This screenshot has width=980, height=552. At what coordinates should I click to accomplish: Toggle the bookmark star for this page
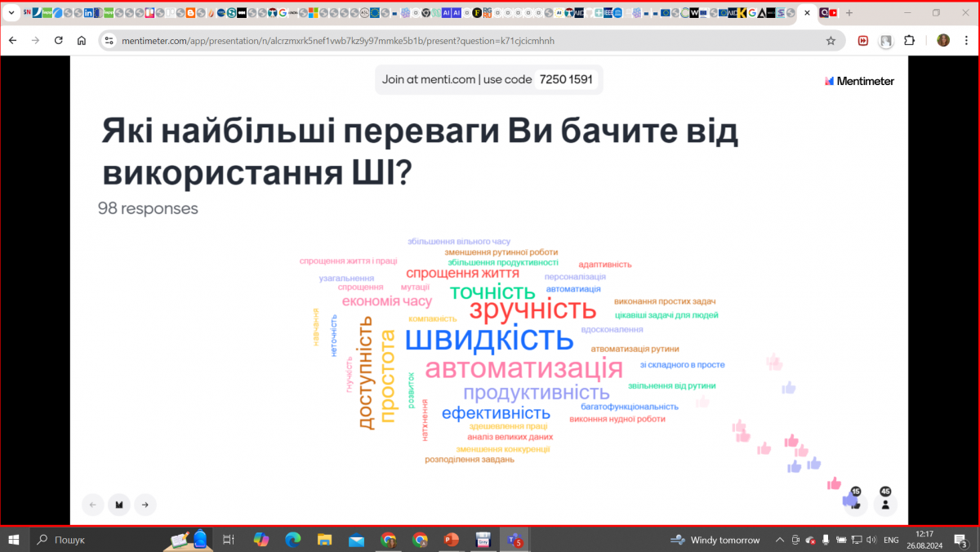point(831,40)
